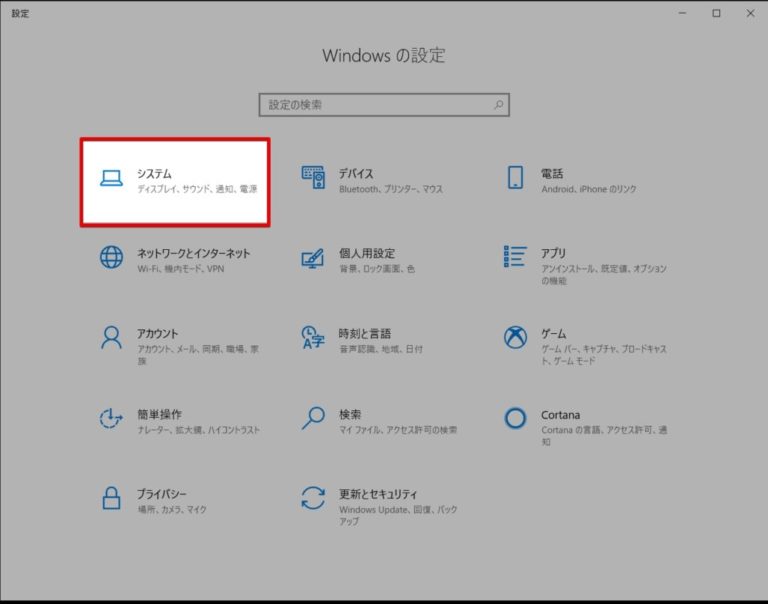Image resolution: width=768 pixels, height=604 pixels.
Task: Click the 電話 phone icon
Action: tap(515, 178)
